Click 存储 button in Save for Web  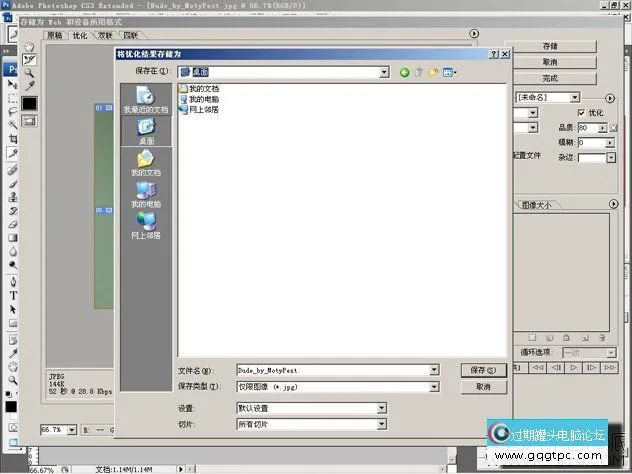coord(550,46)
